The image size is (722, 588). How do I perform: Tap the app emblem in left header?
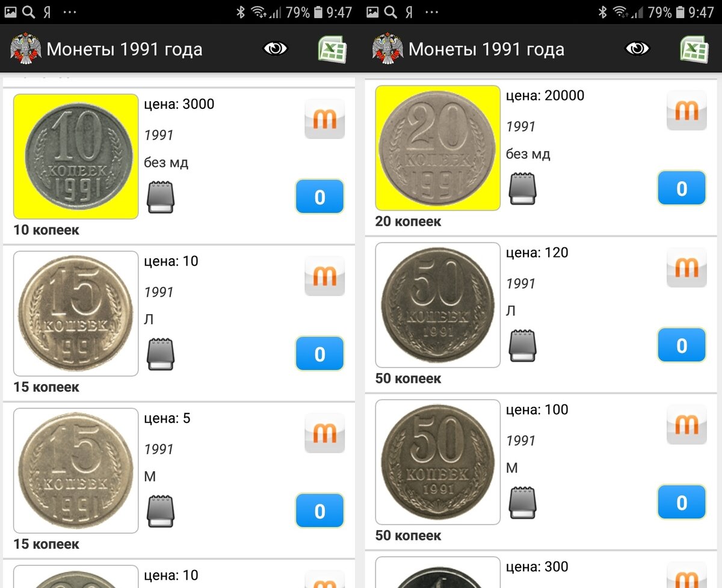[x=25, y=49]
